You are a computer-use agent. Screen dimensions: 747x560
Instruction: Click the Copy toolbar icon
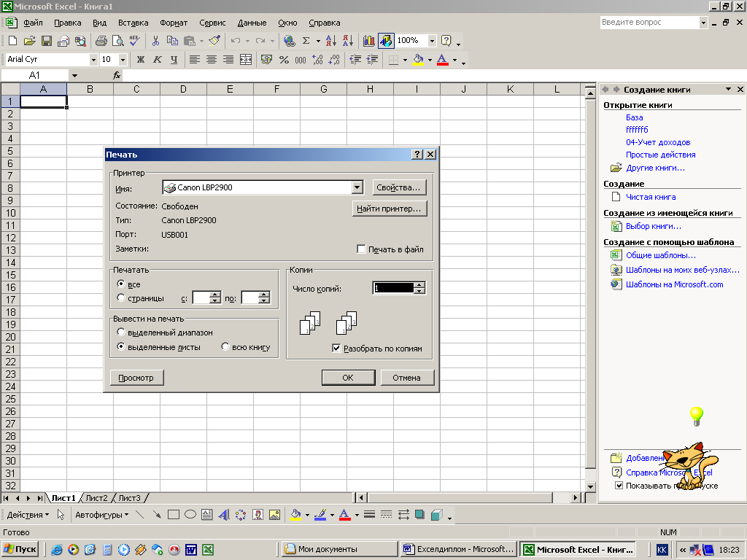point(172,41)
